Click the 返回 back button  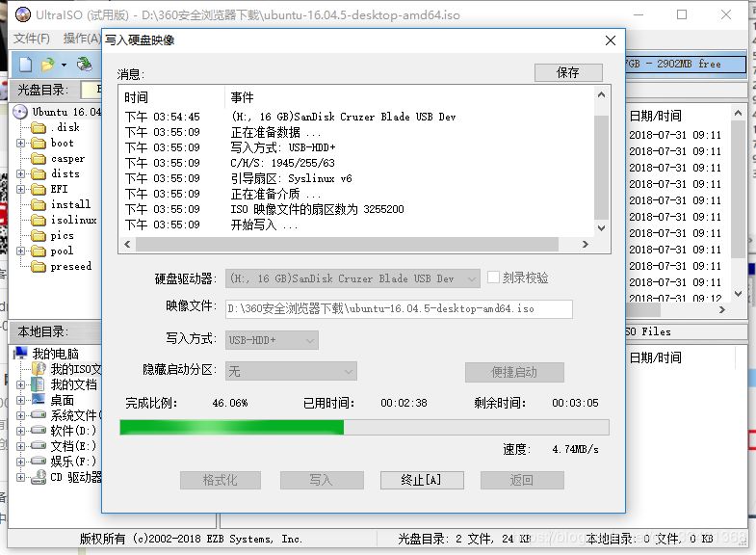tap(522, 480)
